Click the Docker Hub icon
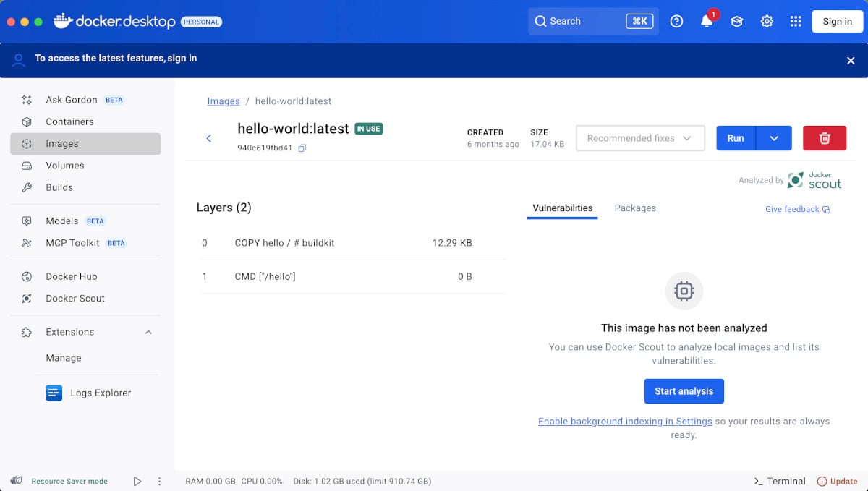868x491 pixels. 27,276
